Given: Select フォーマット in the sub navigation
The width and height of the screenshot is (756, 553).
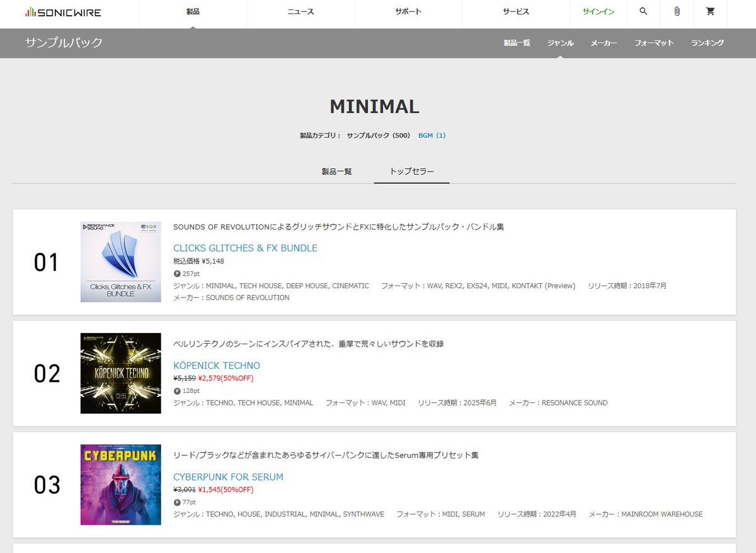Looking at the screenshot, I should (x=654, y=43).
